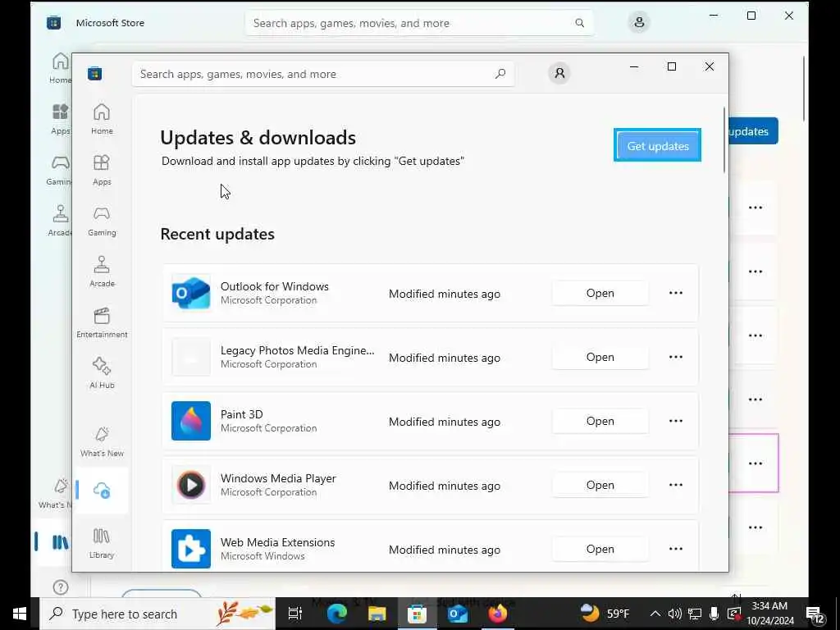Open more options for Paint 3D
The image size is (840, 630).
click(x=676, y=421)
